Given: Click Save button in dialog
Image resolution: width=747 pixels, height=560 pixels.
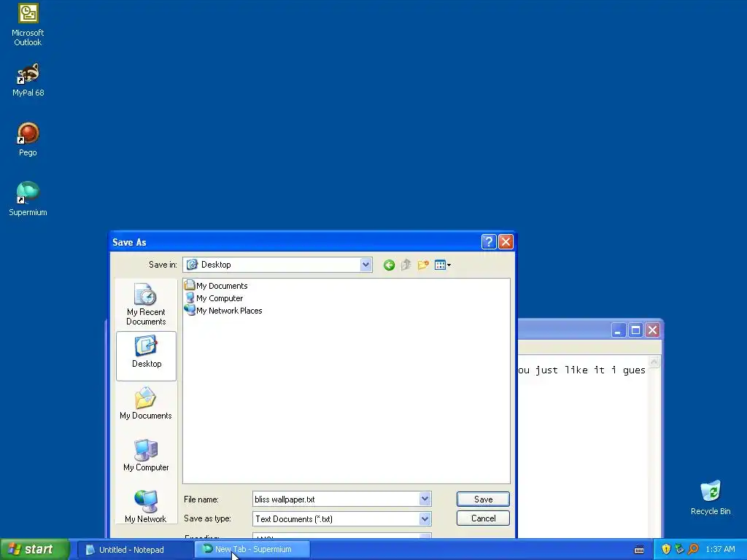Looking at the screenshot, I should [483, 499].
